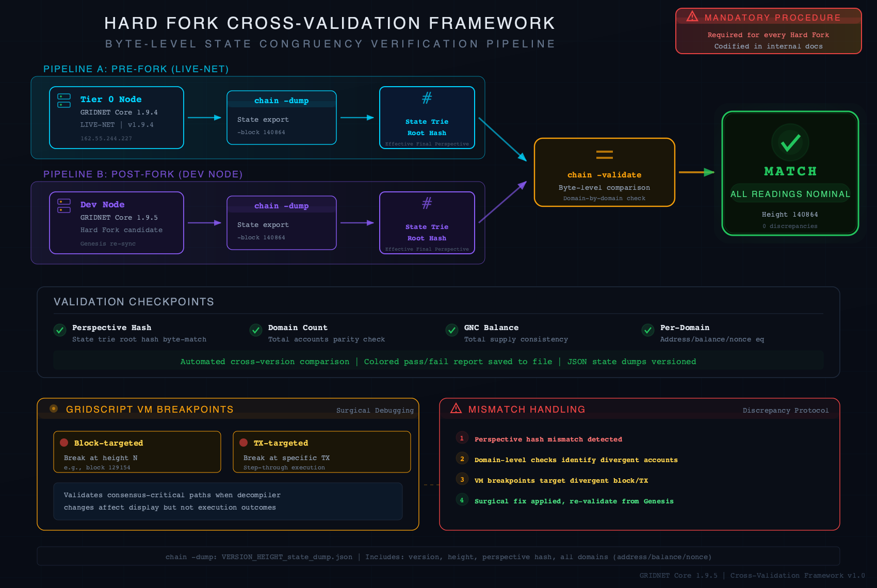Click mismatch step 1 number circle
This screenshot has height=588, width=877.
(x=462, y=438)
